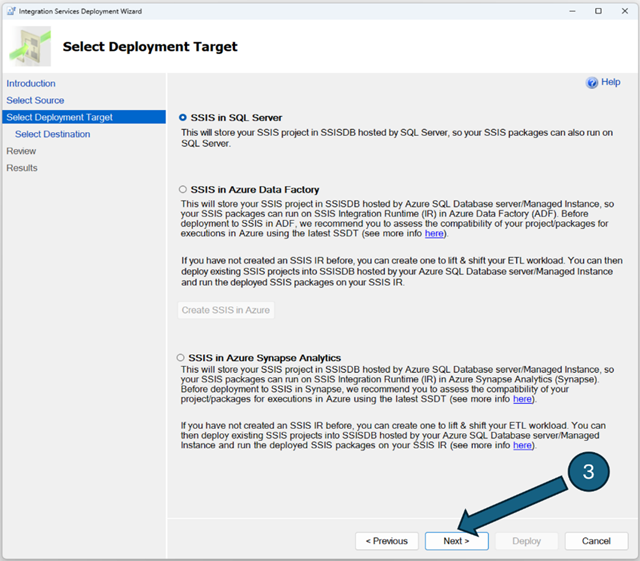Click the Deploy button
640x561 pixels.
click(x=527, y=541)
